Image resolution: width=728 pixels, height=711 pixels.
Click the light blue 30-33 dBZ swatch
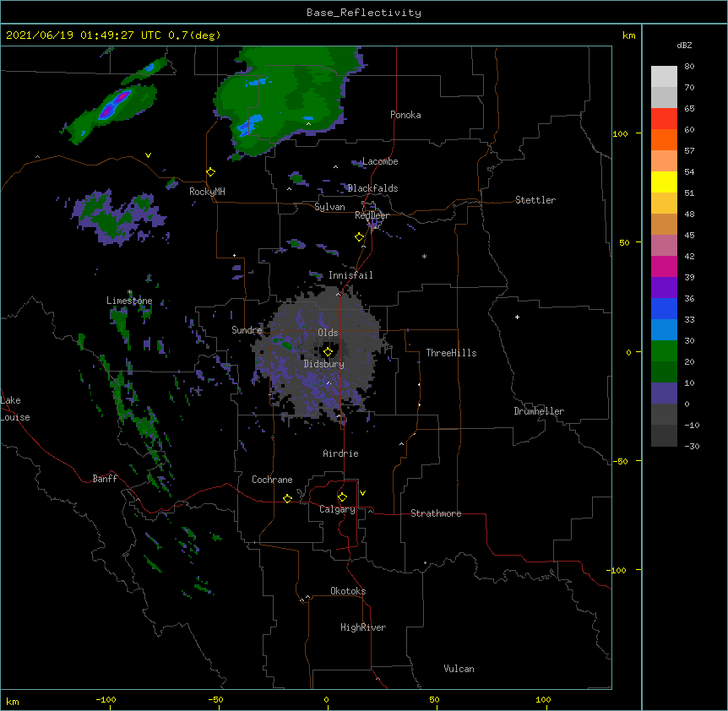coord(664,330)
